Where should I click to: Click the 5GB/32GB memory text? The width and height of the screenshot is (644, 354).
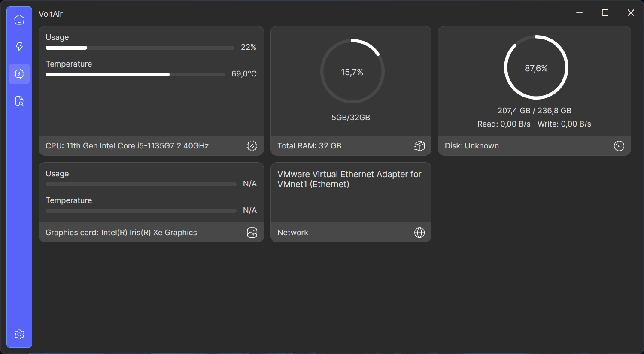click(x=351, y=118)
